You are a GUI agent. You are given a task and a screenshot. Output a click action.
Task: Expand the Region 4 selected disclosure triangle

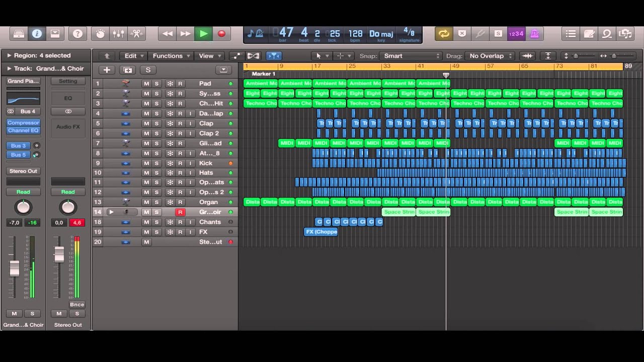[9, 55]
